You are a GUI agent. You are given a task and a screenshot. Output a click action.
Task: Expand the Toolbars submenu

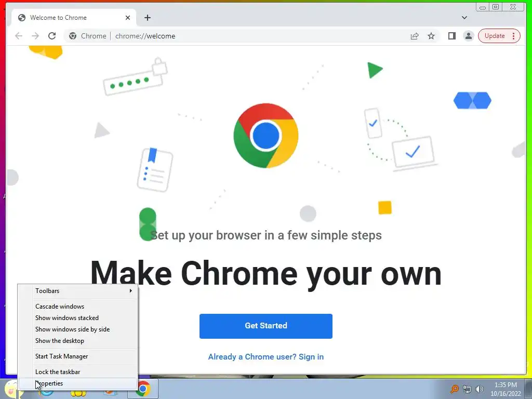pyautogui.click(x=78, y=291)
